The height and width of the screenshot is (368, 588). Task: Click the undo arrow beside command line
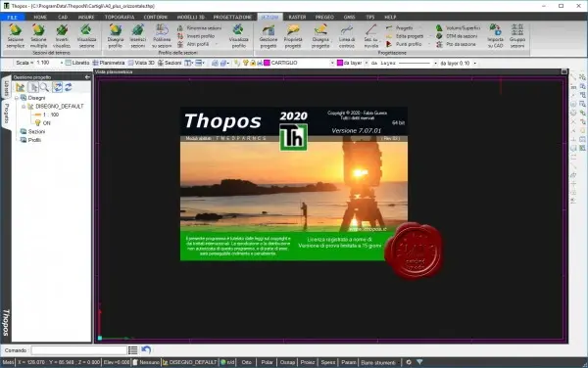coord(146,350)
